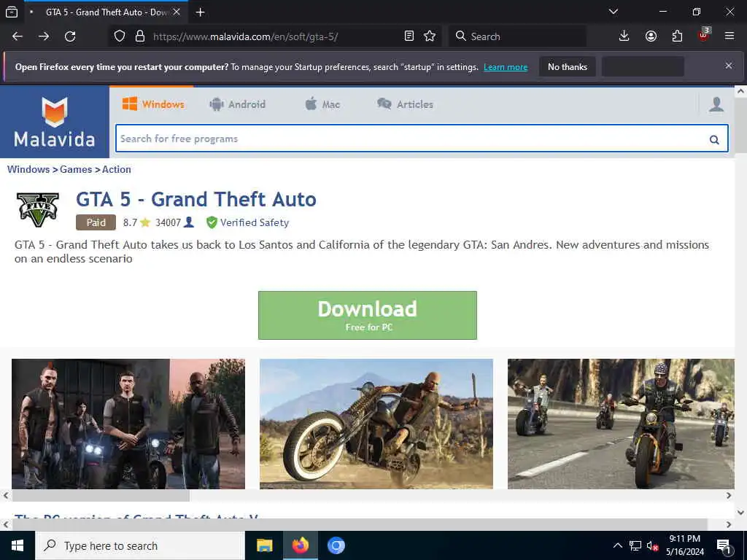Open a new tab with plus button

[201, 12]
